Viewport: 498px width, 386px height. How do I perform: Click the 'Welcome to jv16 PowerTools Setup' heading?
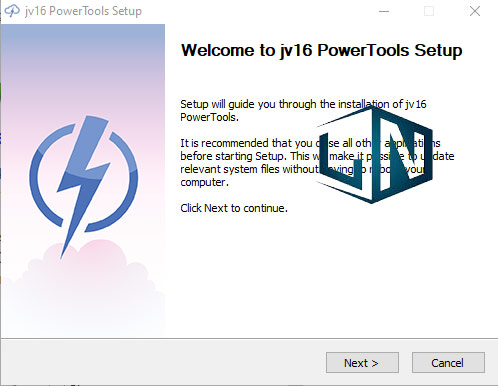(x=321, y=51)
